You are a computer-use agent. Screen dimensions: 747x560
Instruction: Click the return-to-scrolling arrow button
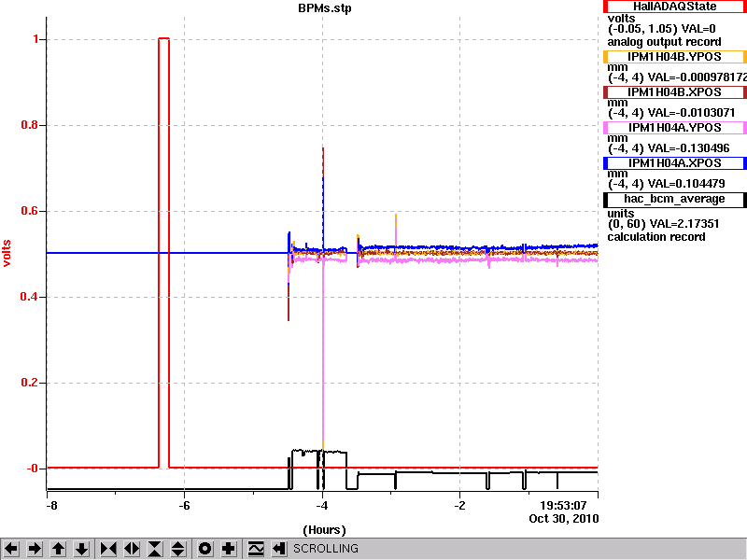279,549
